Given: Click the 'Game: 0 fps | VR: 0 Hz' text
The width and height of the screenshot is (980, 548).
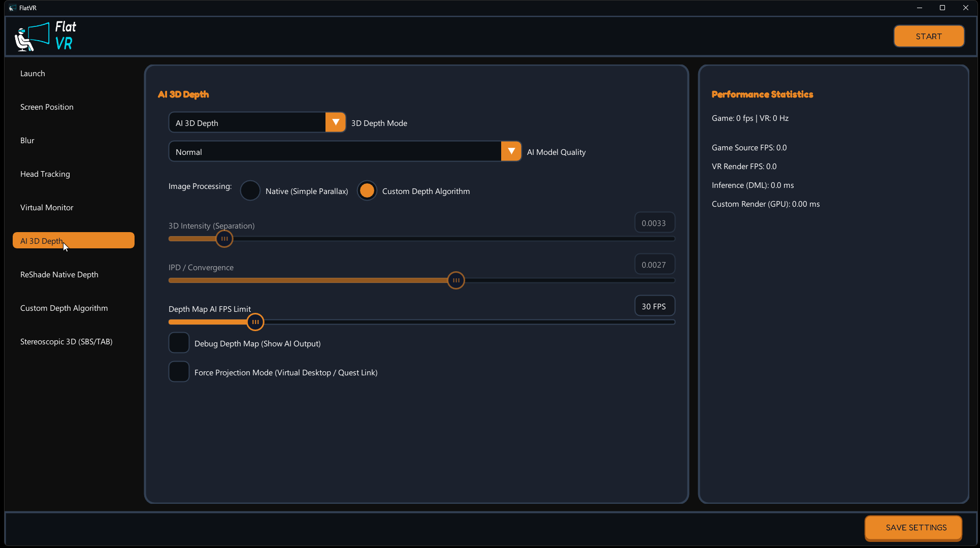Looking at the screenshot, I should [x=750, y=118].
